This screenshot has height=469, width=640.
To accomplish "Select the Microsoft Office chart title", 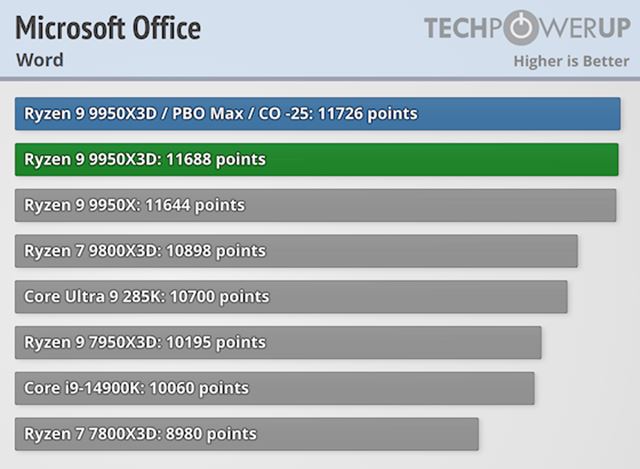I will coord(108,27).
